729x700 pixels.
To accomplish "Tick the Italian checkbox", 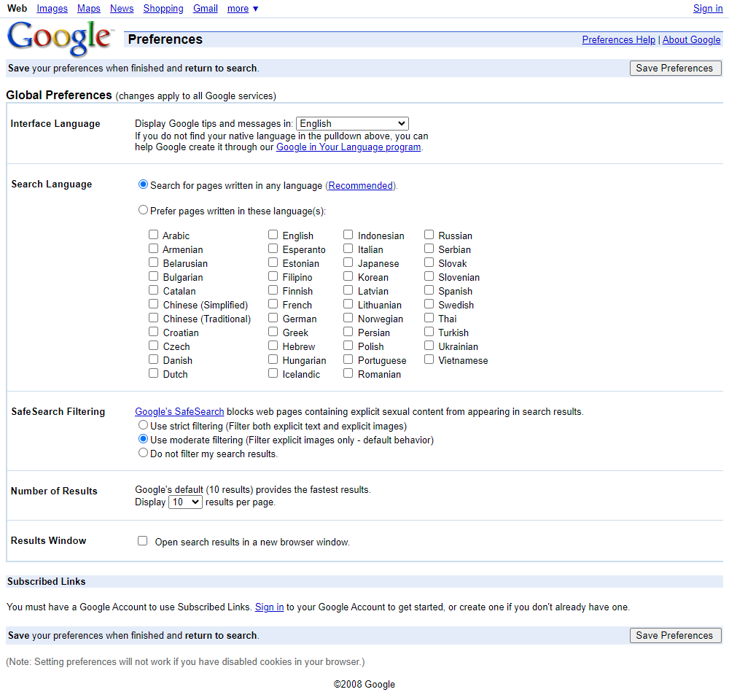I will (x=348, y=249).
